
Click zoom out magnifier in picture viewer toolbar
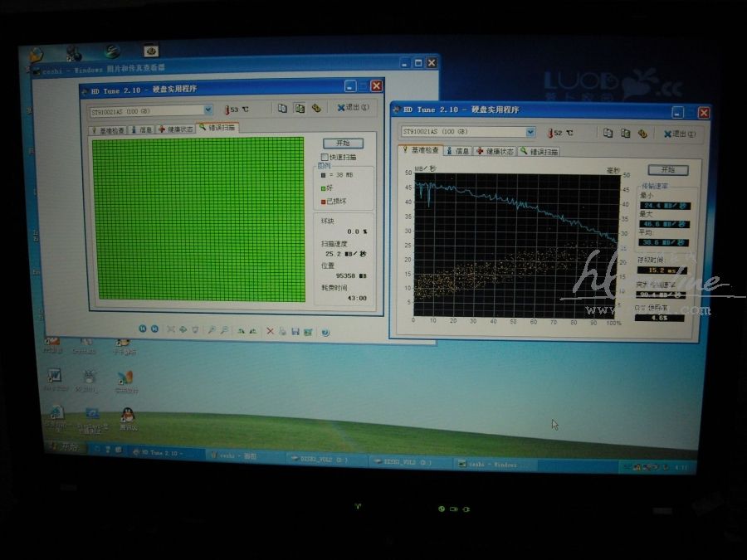224,330
